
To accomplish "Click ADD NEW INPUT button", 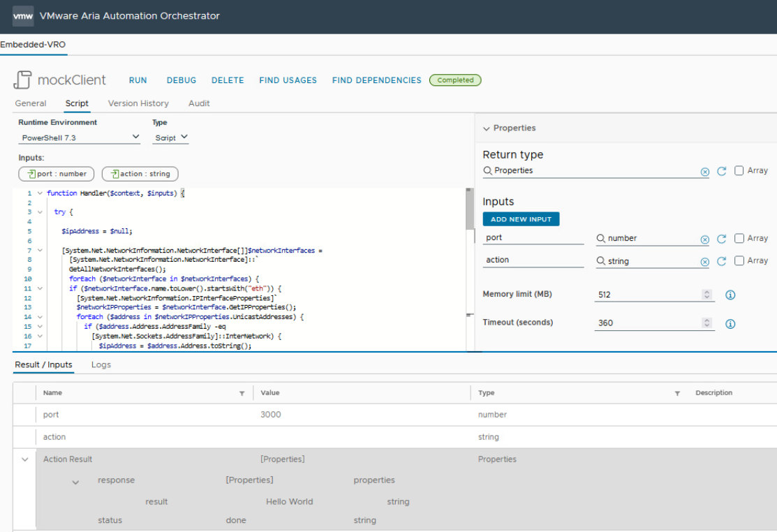I will [521, 219].
